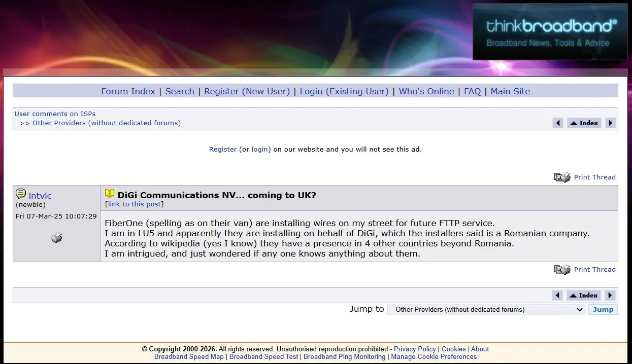Open the 'link to this post' link
Image resolution: width=632 pixels, height=364 pixels.
pyautogui.click(x=134, y=204)
